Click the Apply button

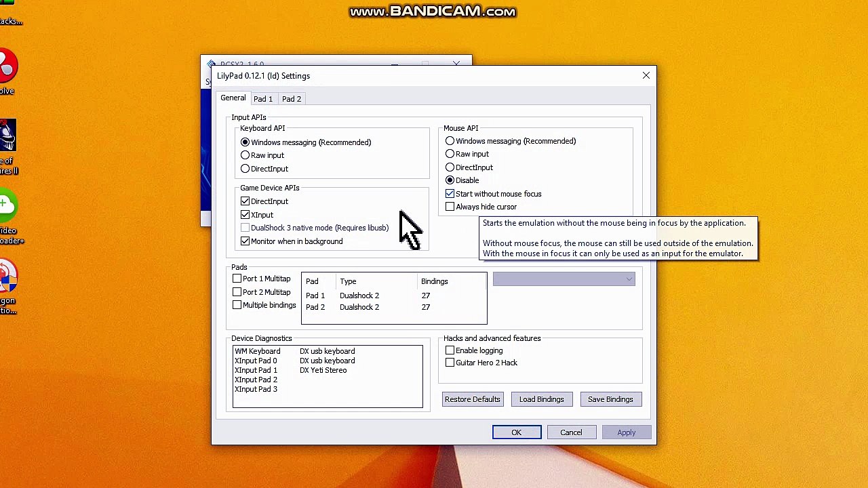pos(627,432)
